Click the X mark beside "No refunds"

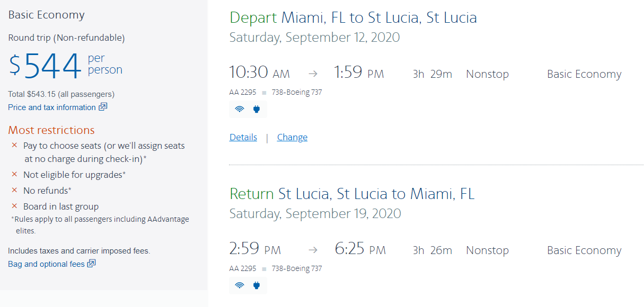click(x=14, y=190)
